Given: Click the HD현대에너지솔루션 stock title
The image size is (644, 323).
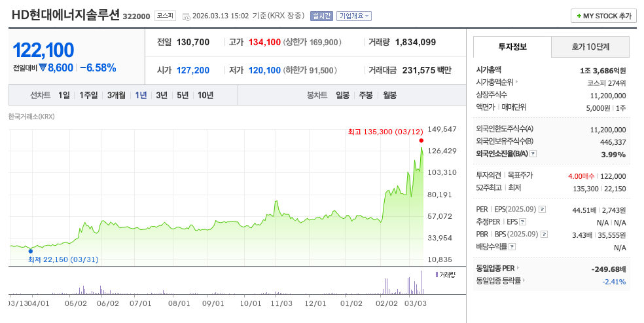Looking at the screenshot, I should [x=65, y=15].
